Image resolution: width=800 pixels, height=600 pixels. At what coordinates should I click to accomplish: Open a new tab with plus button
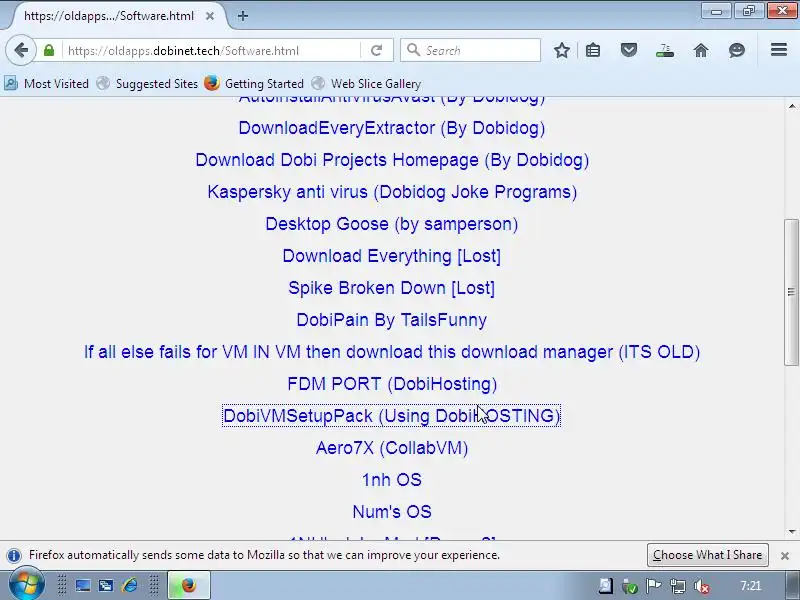pos(243,16)
